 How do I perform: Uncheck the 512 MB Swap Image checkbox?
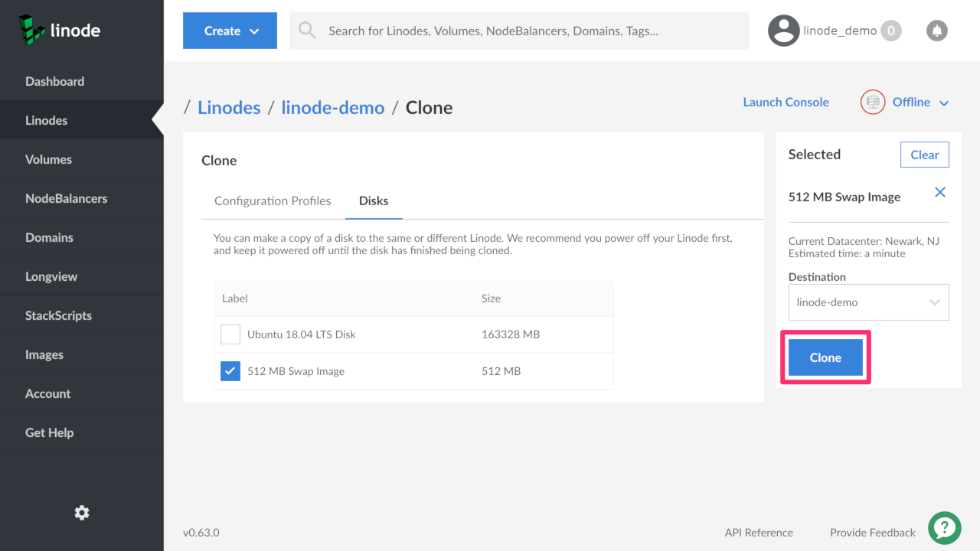point(230,371)
